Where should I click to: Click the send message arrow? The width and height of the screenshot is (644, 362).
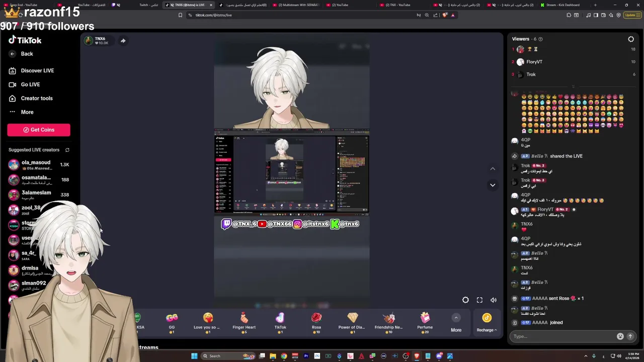pyautogui.click(x=630, y=336)
